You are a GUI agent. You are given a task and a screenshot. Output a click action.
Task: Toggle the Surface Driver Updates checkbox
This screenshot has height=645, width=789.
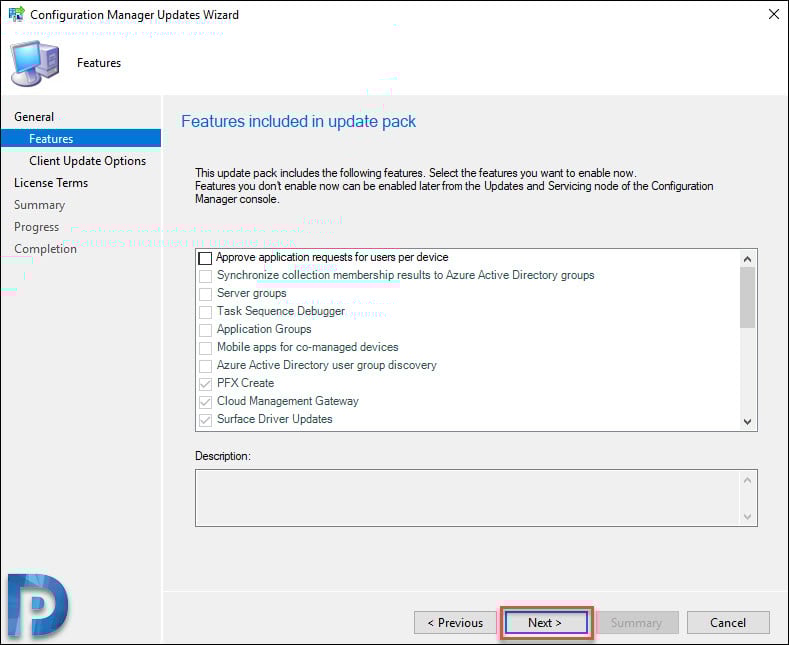205,420
